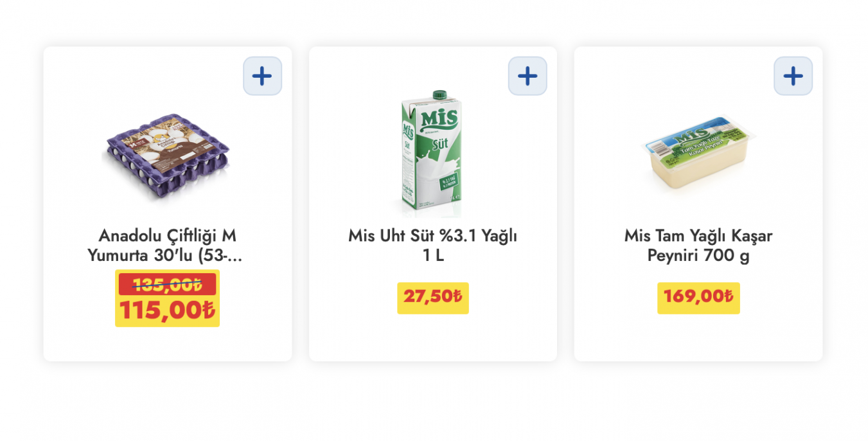The image size is (868, 441).
Task: Open the Mis Uht Süt %3.1 Yağlı title
Action: [432, 236]
